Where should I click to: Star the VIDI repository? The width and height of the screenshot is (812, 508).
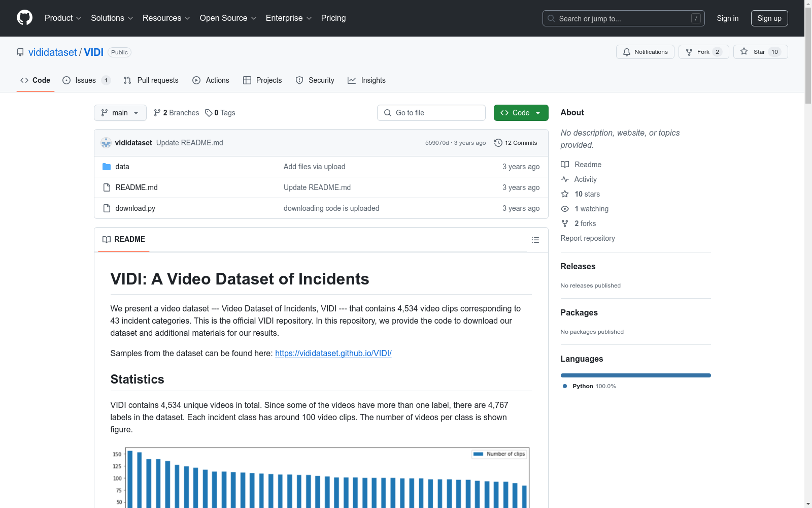pos(760,52)
